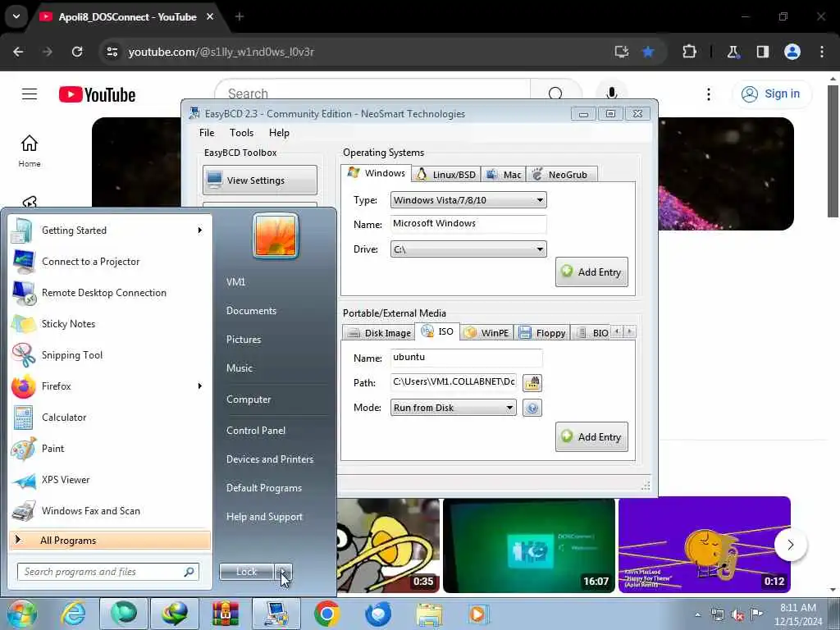Launch Internet Explorer from the taskbar

[x=73, y=614]
